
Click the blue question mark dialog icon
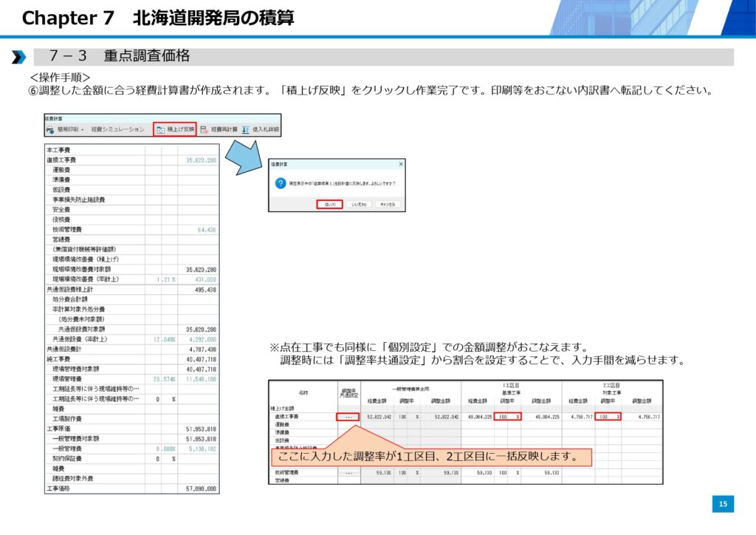point(280,183)
